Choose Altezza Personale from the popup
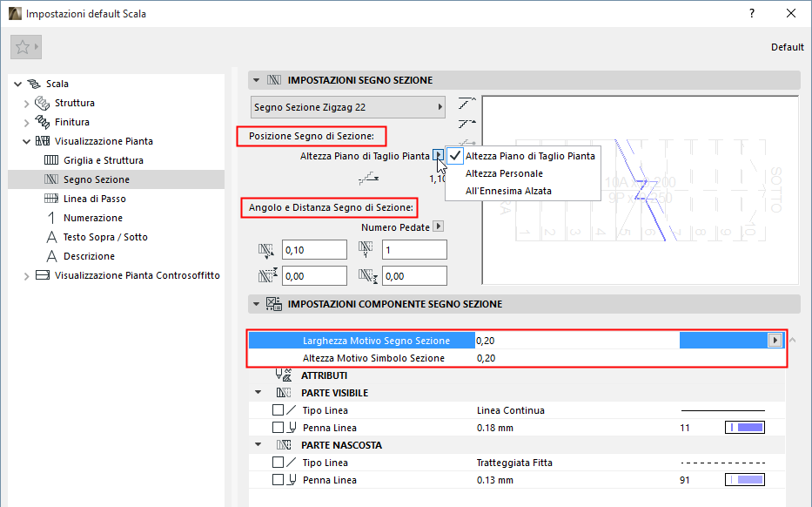812x507 pixels. [504, 173]
